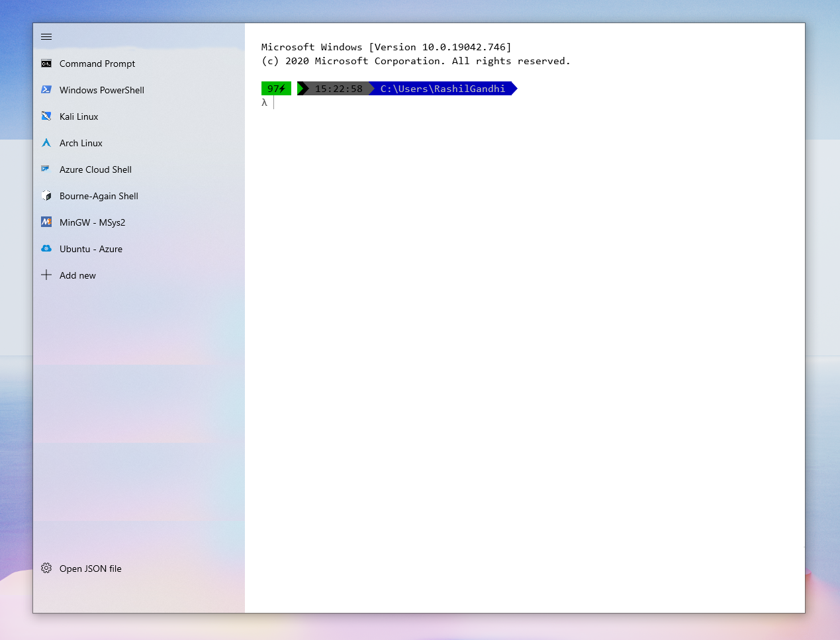Open MinGW - MSys2 using its icon
This screenshot has width=840, height=640.
tap(46, 222)
